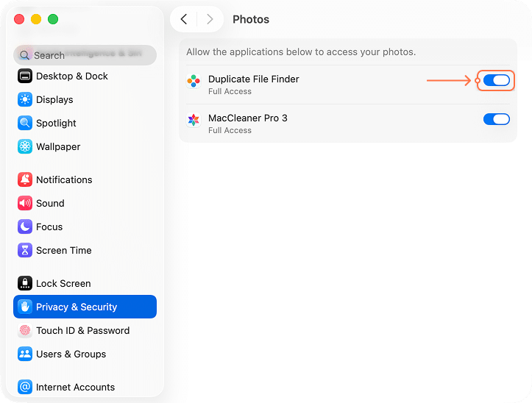The image size is (532, 403).
Task: Open Screen Time hourglass icon
Action: [25, 250]
